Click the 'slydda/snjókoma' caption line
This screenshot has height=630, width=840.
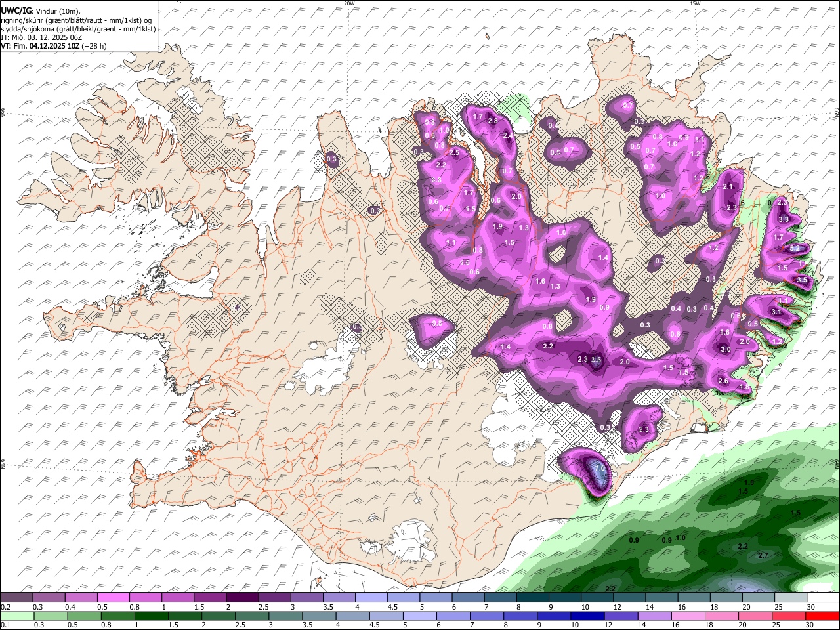[x=78, y=29]
